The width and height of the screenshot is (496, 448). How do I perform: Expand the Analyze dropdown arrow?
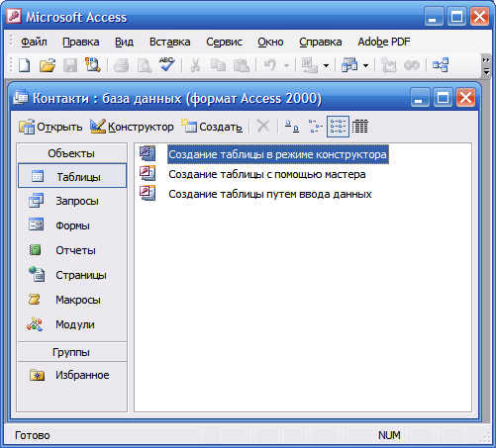coord(365,65)
